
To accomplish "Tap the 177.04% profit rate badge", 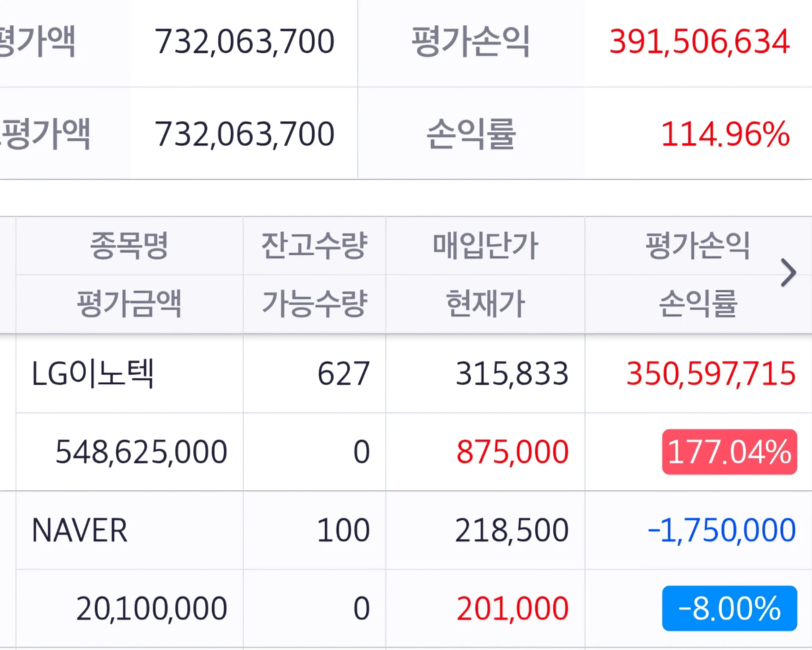I will [729, 452].
